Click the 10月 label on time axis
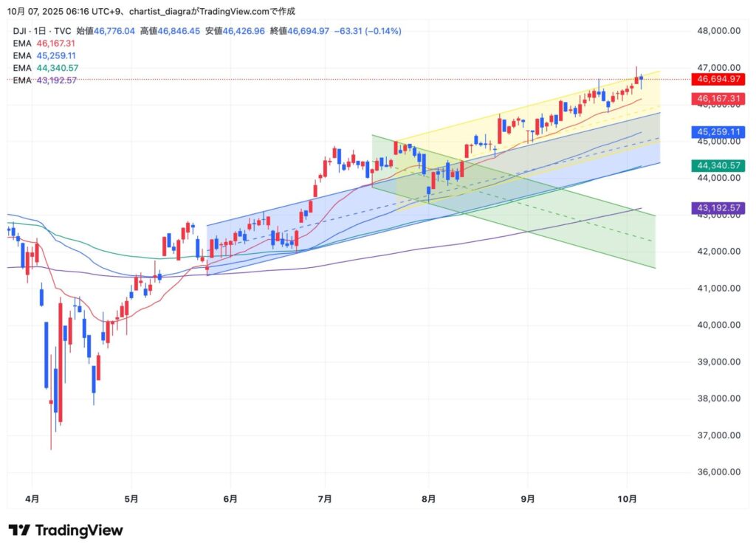This screenshot has height=552, width=756. [627, 500]
